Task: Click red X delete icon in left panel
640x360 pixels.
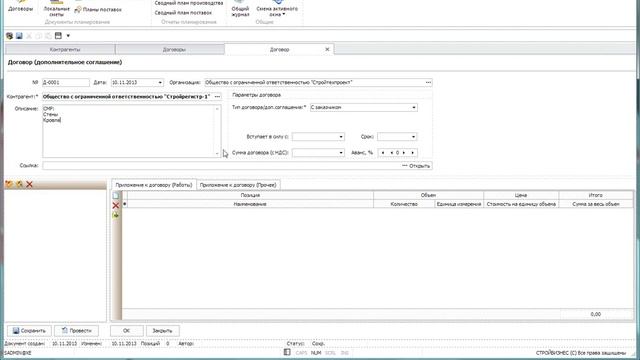Action: (29, 184)
